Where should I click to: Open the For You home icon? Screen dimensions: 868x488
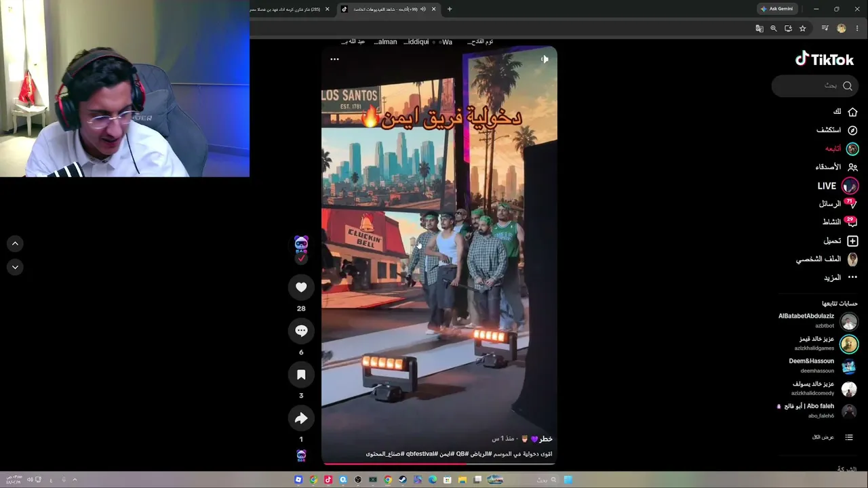tap(852, 112)
